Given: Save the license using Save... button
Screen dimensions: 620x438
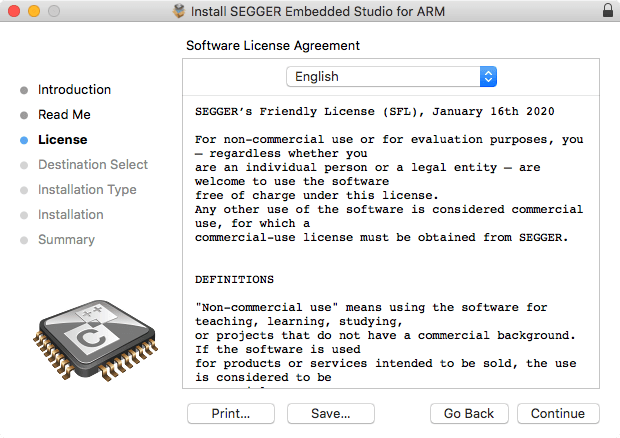Looking at the screenshot, I should coord(330,413).
